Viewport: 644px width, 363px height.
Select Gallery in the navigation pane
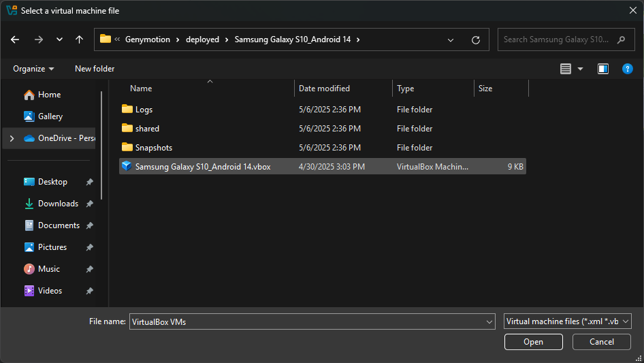pos(50,116)
